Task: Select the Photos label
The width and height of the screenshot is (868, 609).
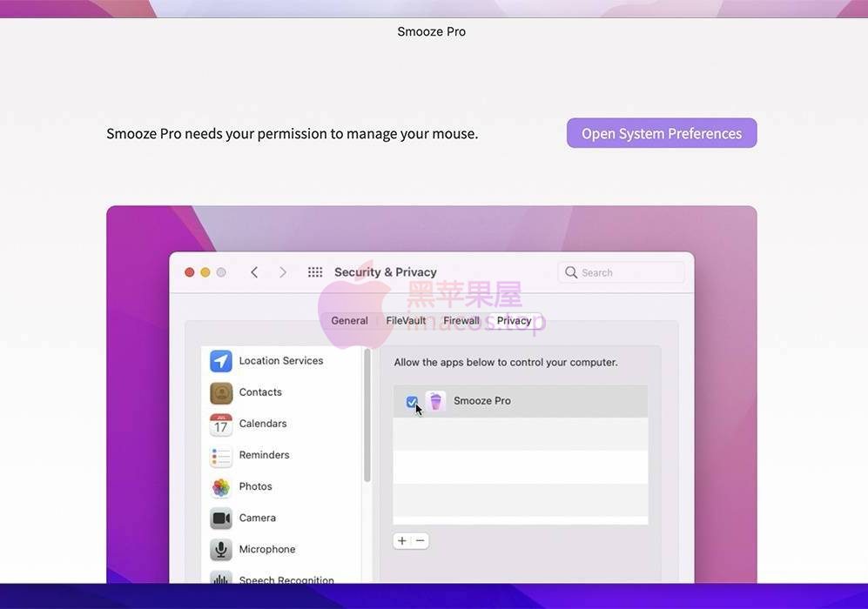Action: tap(256, 486)
